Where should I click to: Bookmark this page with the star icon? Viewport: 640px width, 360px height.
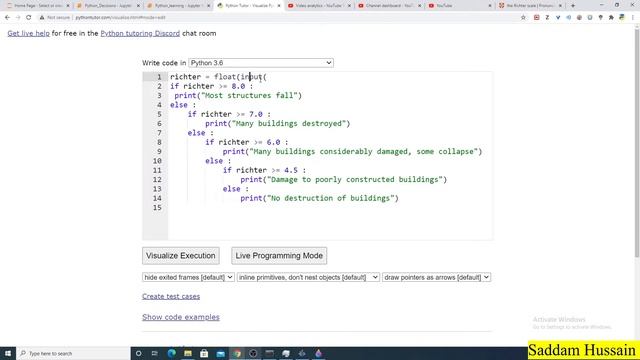tap(523, 18)
